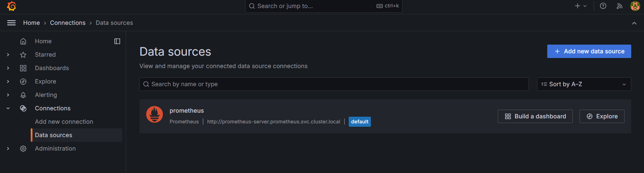The image size is (644, 173).
Task: Open the help question mark icon
Action: [603, 6]
